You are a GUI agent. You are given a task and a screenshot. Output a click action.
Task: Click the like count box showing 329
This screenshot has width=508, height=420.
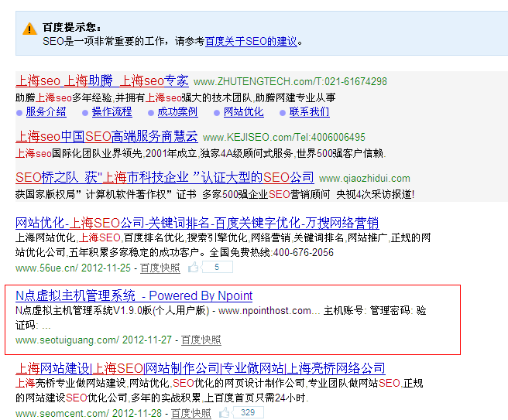[x=248, y=413]
